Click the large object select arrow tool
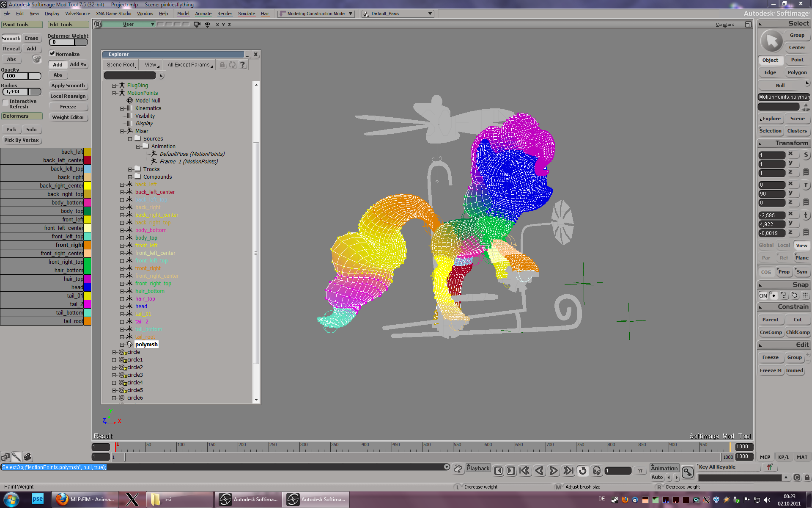The height and width of the screenshot is (508, 812). 771,41
